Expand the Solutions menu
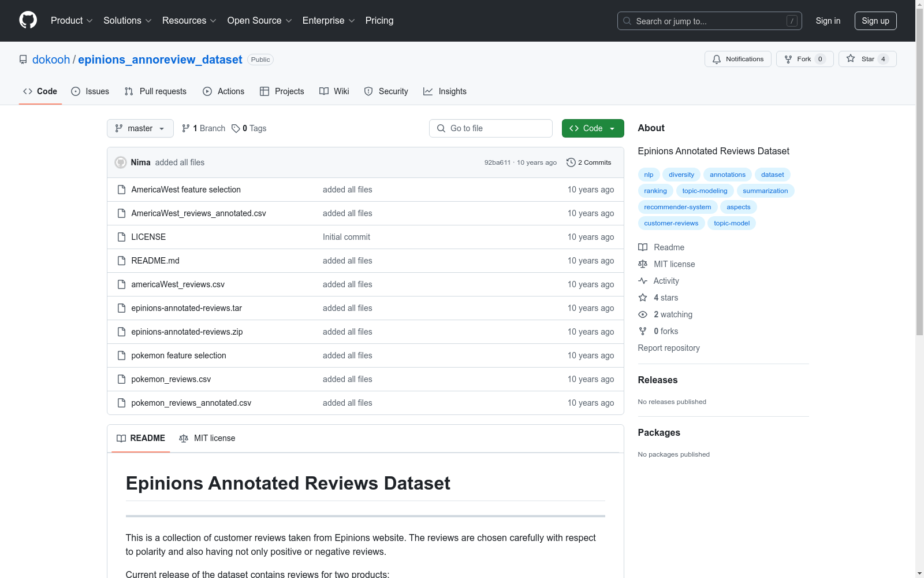The width and height of the screenshot is (924, 578). tap(128, 21)
